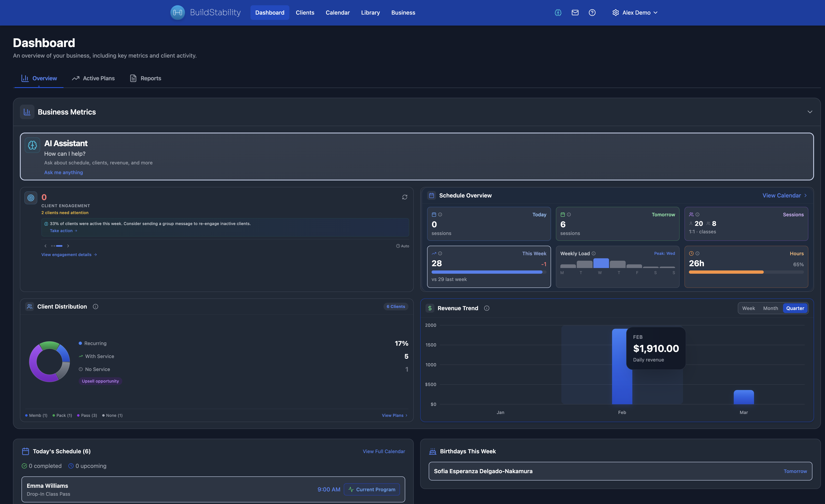The height and width of the screenshot is (504, 825).
Task: Click the Ask me anything link
Action: coord(63,172)
